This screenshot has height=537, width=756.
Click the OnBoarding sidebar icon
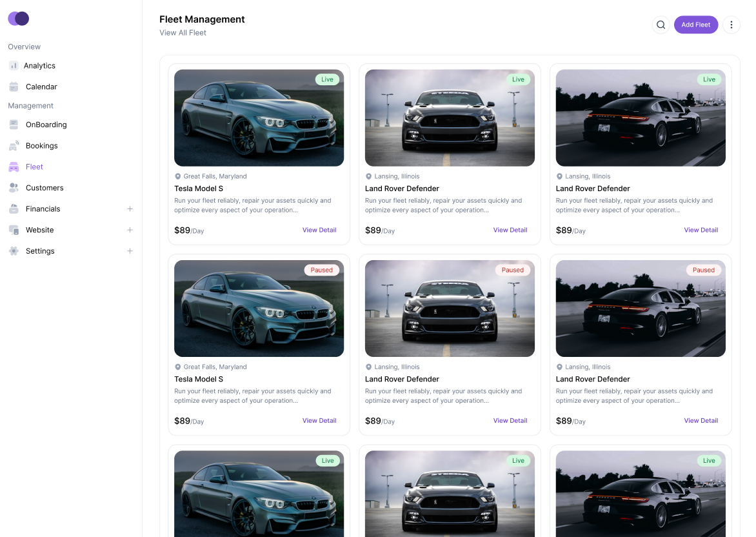pyautogui.click(x=14, y=125)
